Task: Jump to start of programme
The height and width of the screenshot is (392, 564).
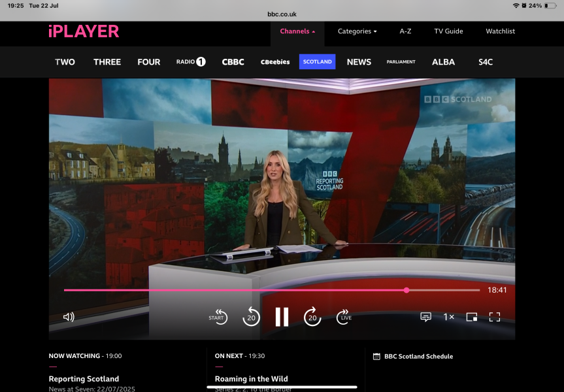Action: tap(218, 317)
